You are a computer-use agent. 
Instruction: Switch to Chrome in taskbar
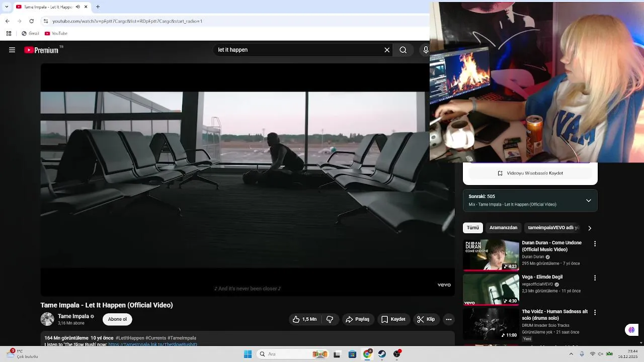[x=367, y=354]
